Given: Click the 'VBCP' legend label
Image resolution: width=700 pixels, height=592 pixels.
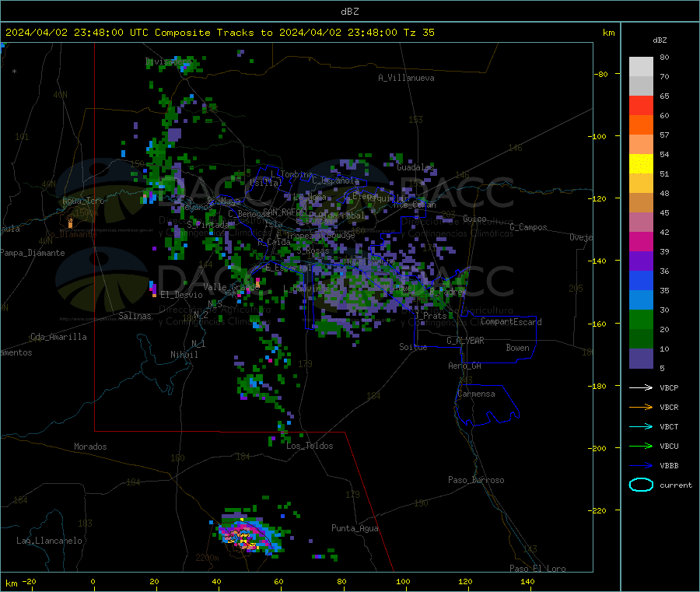Looking at the screenshot, I should coord(669,387).
